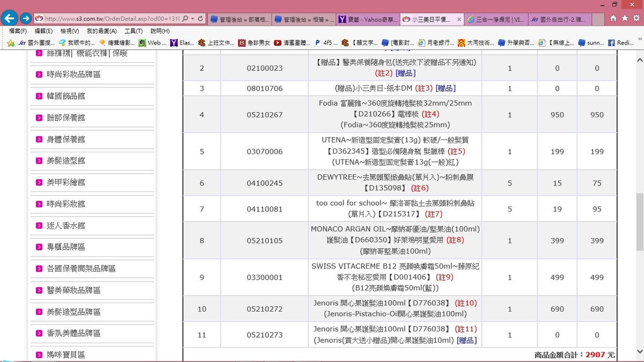Close the 小三美日 active tab
The width and height of the screenshot is (644, 362).
point(459,19)
